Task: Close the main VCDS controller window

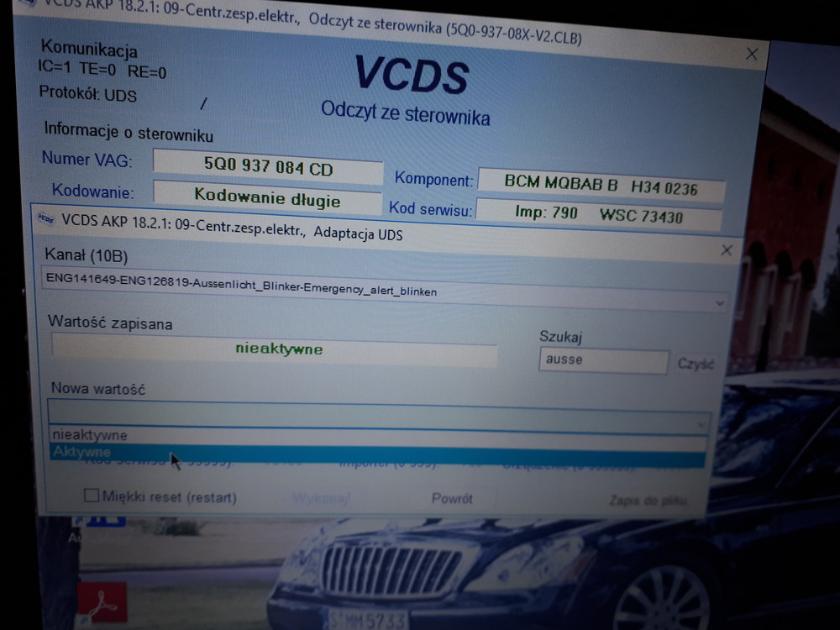Action: pos(751,55)
